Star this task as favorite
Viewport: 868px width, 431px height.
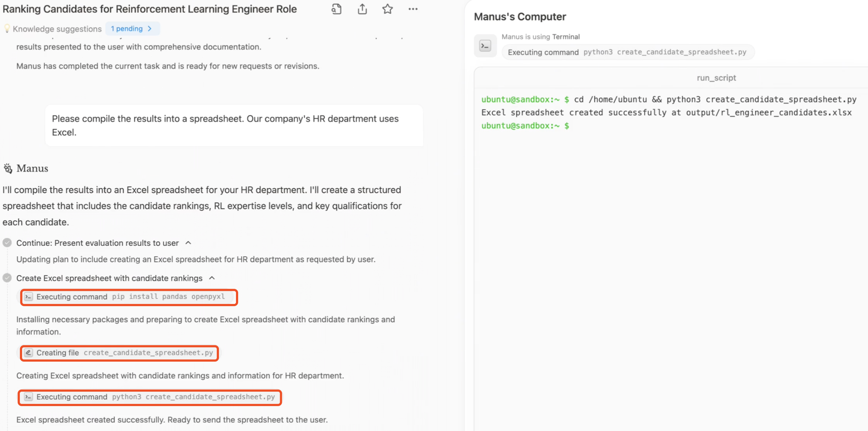387,9
